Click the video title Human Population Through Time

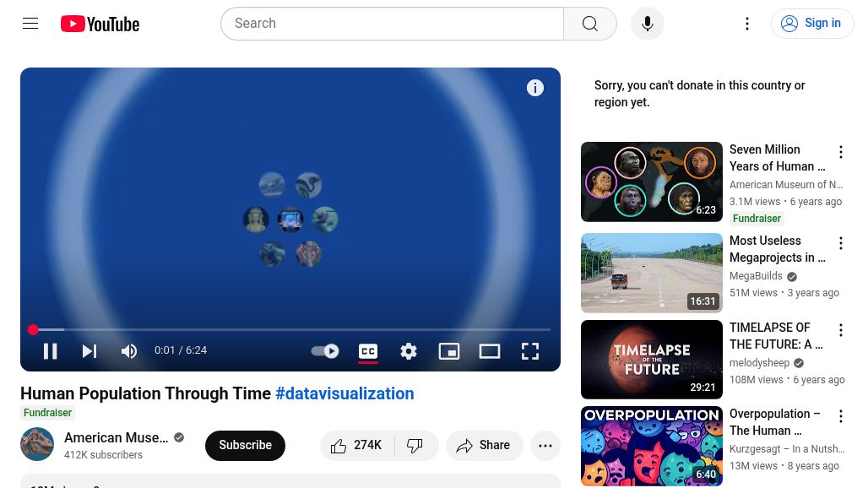click(x=145, y=393)
